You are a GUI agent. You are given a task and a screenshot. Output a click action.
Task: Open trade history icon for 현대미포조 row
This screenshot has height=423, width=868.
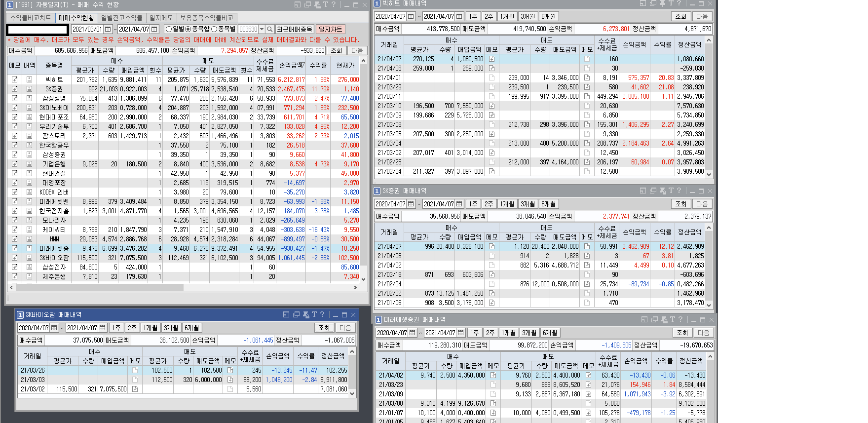click(x=29, y=117)
